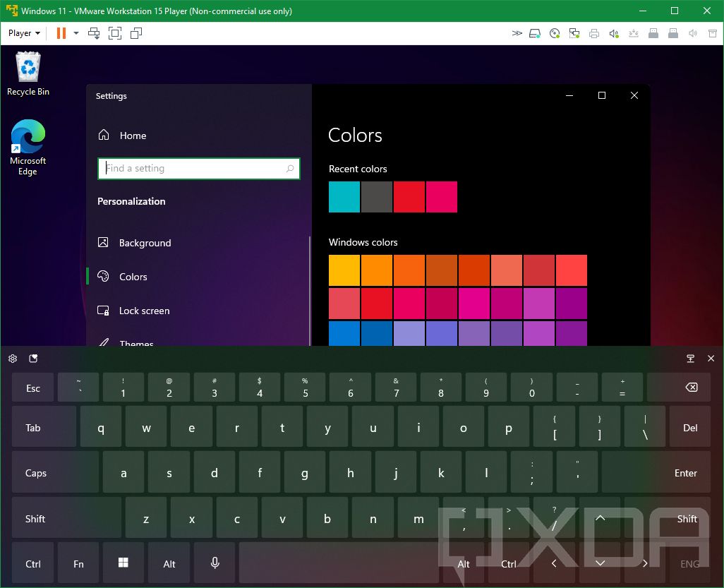Click the network adapter device icon

point(574,33)
